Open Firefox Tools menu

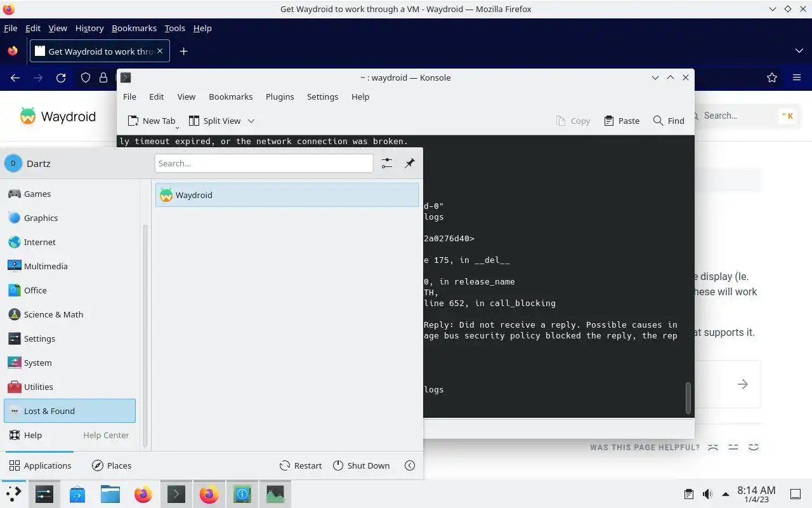(174, 28)
